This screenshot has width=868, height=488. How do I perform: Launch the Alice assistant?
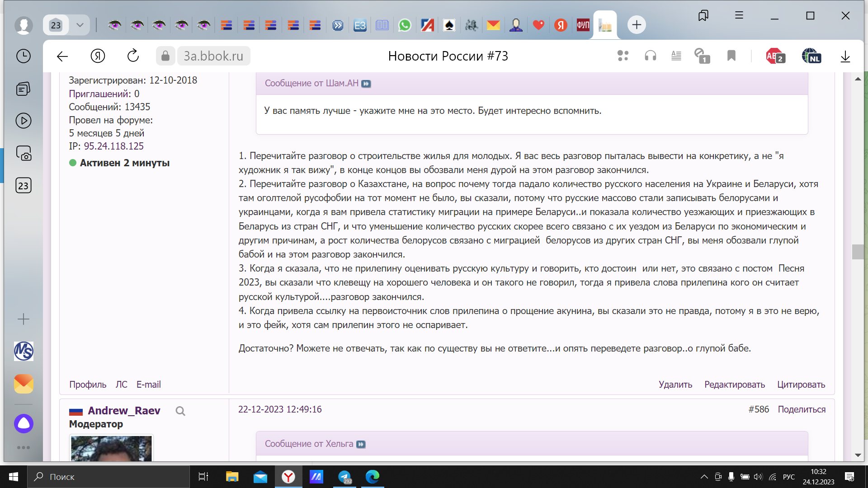tap(24, 423)
